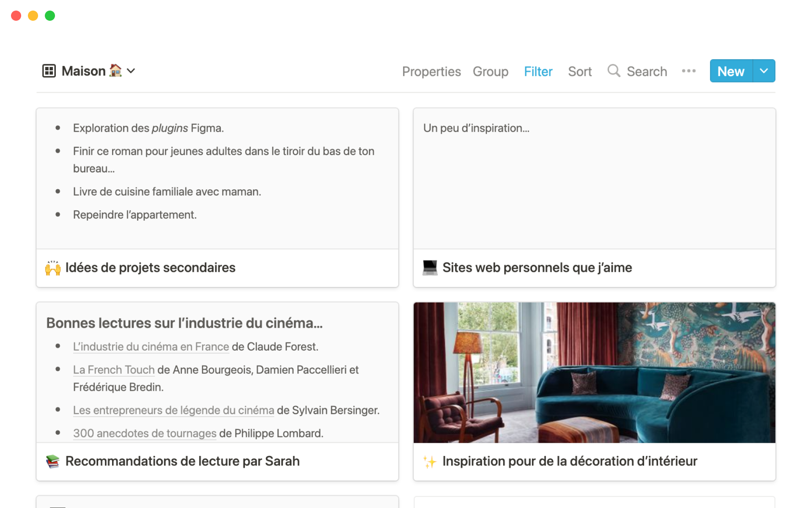The height and width of the screenshot is (508, 812).
Task: Open L'industrie du cinéma en France link
Action: click(151, 347)
